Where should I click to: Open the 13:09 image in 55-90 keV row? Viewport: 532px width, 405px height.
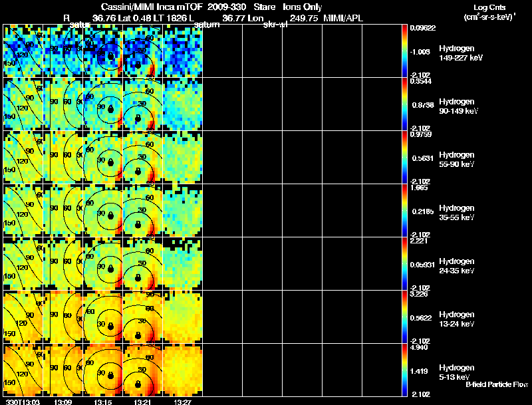point(63,158)
